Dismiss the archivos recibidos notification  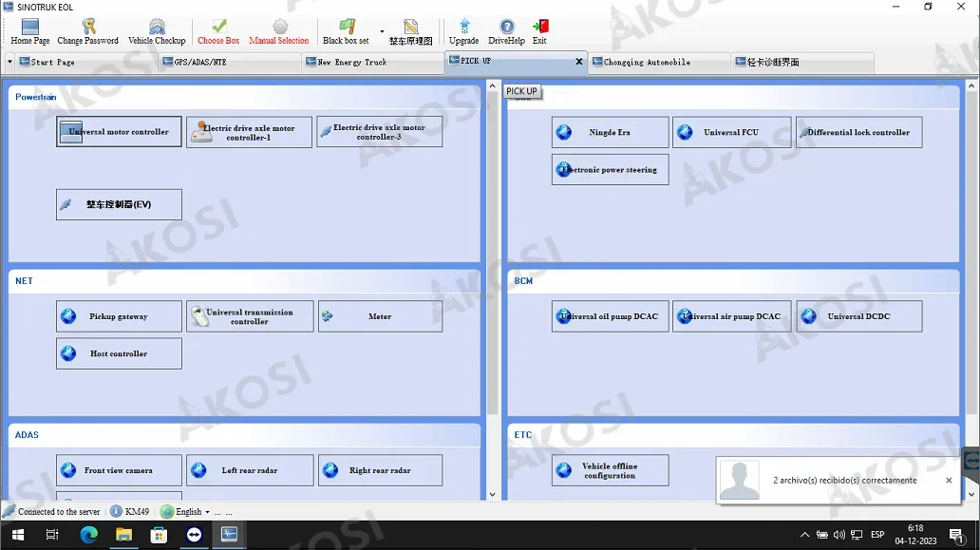pos(949,480)
